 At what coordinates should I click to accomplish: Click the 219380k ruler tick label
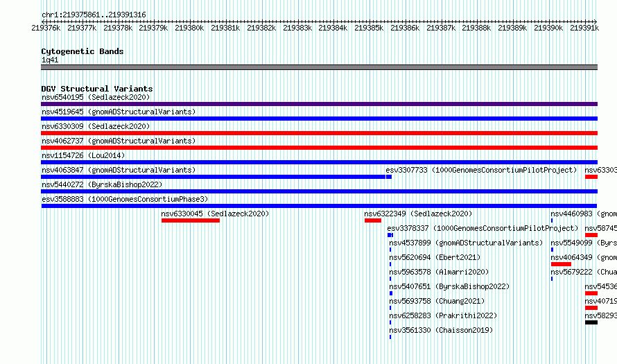[189, 28]
